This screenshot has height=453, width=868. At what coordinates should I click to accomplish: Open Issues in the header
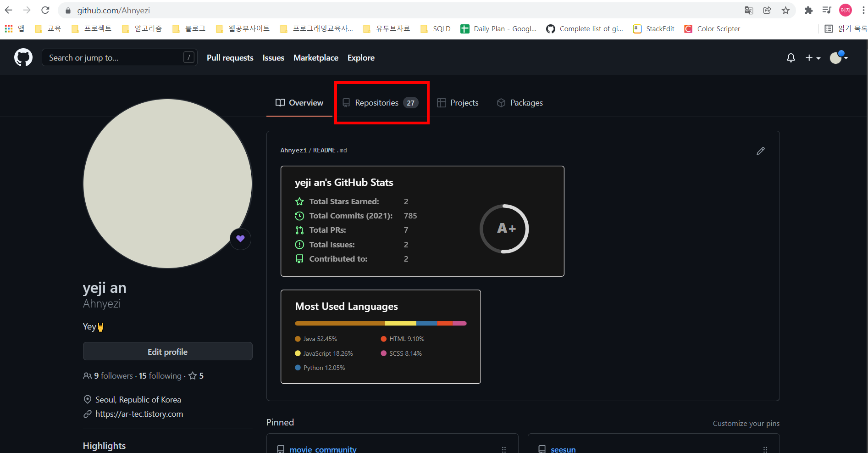[x=273, y=58]
